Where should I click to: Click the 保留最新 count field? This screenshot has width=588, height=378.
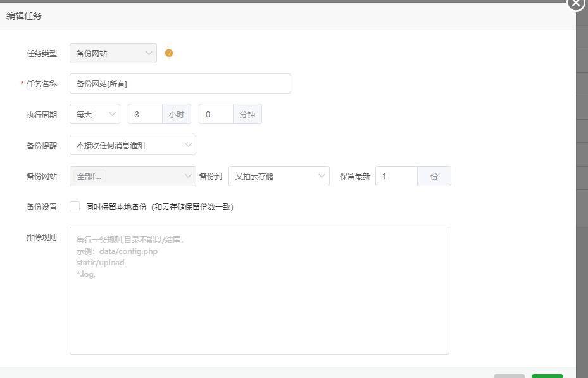pyautogui.click(x=396, y=176)
